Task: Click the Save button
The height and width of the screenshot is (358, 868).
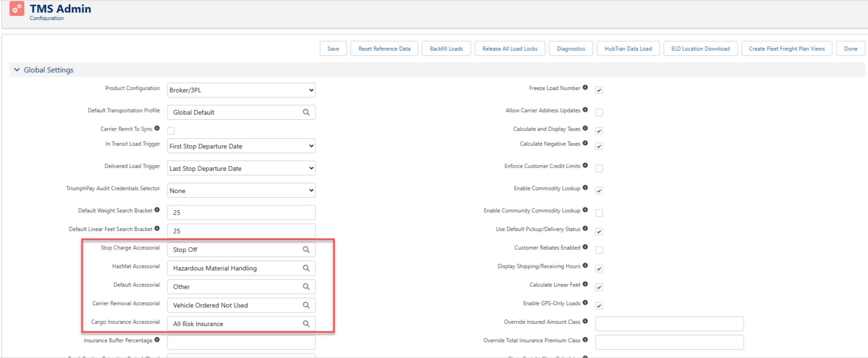Action: (333, 49)
